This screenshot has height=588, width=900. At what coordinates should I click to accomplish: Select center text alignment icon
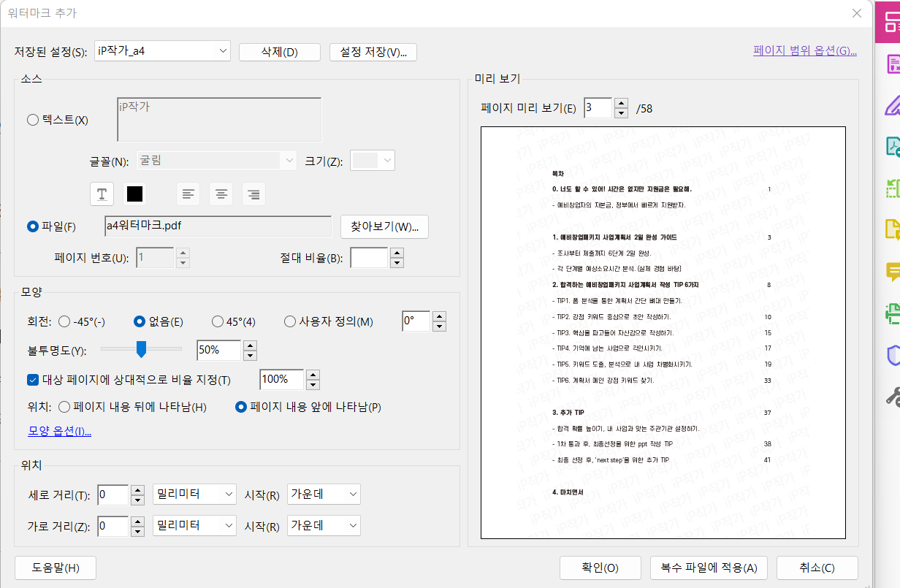point(221,194)
